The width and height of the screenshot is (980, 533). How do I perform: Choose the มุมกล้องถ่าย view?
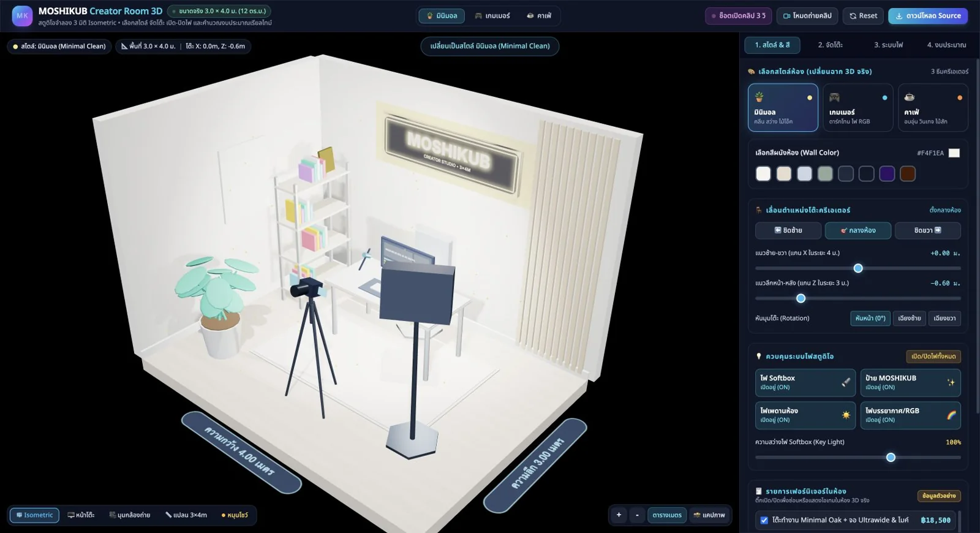point(129,515)
